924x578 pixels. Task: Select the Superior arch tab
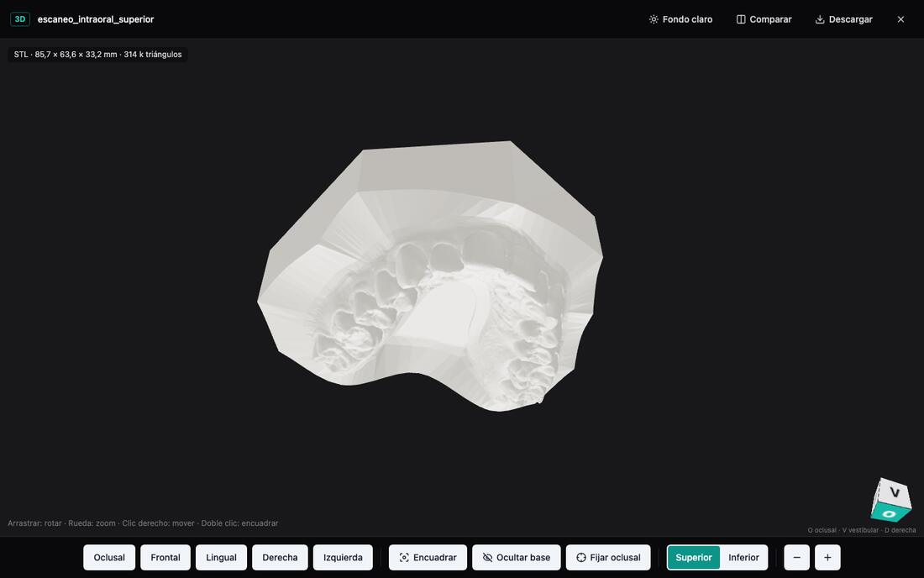pyautogui.click(x=694, y=557)
